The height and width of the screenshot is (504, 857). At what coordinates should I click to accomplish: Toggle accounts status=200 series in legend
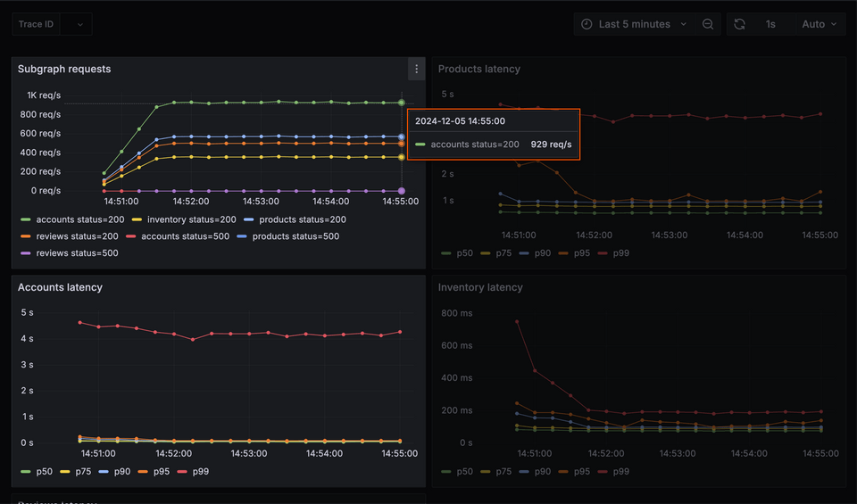pyautogui.click(x=80, y=219)
